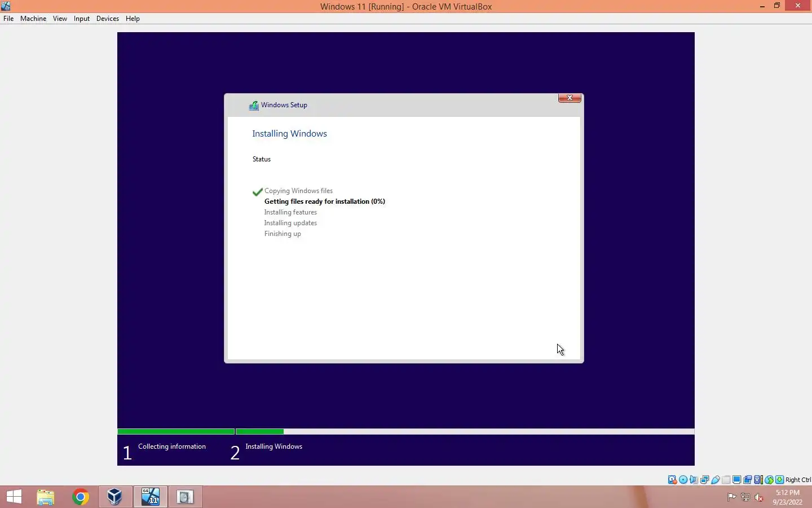
Task: Click the Status label
Action: (262, 159)
